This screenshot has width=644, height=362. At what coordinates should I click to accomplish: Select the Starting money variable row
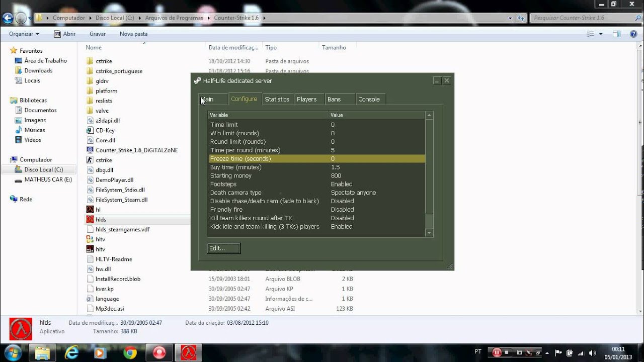pos(317,175)
